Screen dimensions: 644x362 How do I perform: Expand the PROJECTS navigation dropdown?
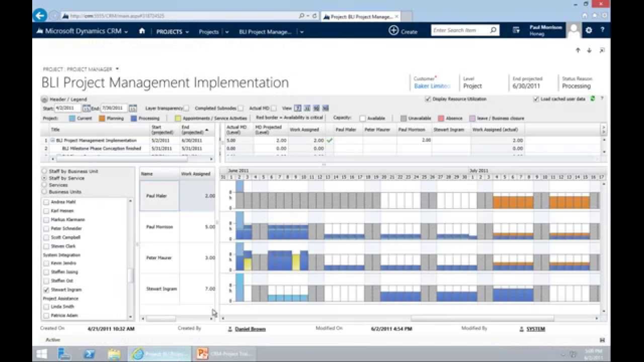pos(187,32)
